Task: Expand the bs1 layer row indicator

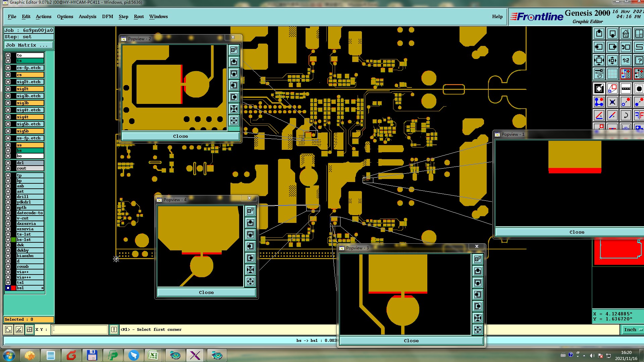Action: click(42, 288)
